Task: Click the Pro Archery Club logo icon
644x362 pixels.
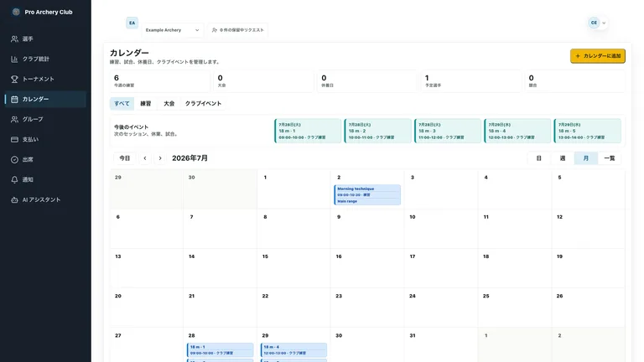Action: [x=16, y=12]
